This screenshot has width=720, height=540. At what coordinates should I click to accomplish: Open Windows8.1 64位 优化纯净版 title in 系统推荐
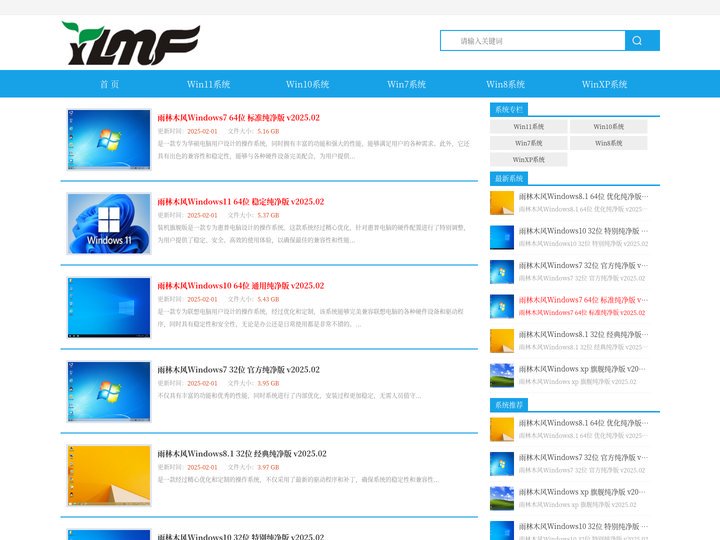584,423
